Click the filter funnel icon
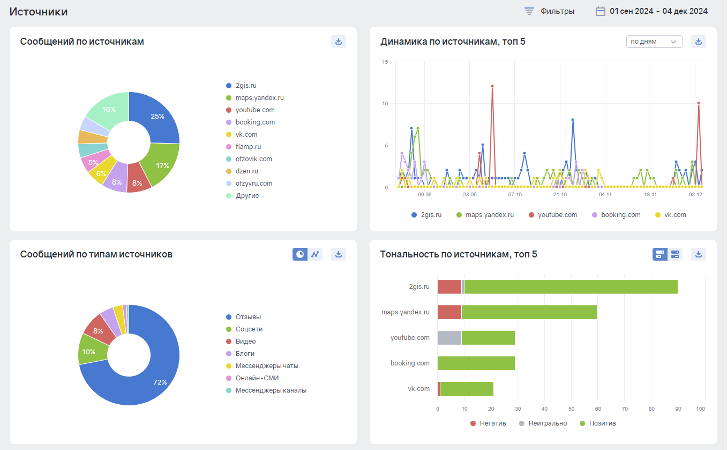The width and height of the screenshot is (728, 450). [529, 12]
